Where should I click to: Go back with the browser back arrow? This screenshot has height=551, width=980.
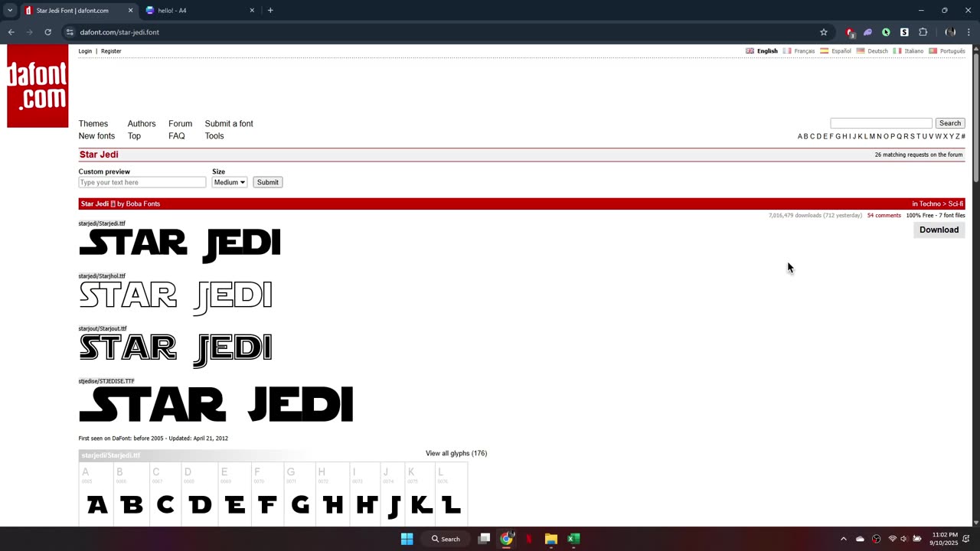11,32
